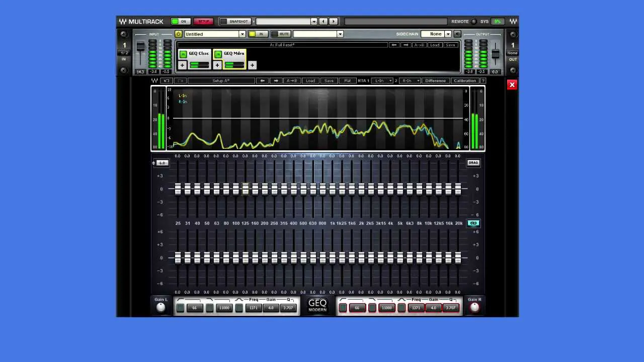Click the stereo link icon beside the EQ
644x362 pixels.
tap(473, 223)
